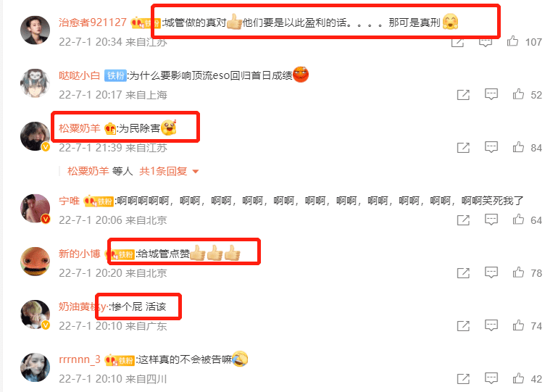This screenshot has width=558, height=392.
Task: Reply to the 惨个屁 活该 comment
Action: click(491, 325)
